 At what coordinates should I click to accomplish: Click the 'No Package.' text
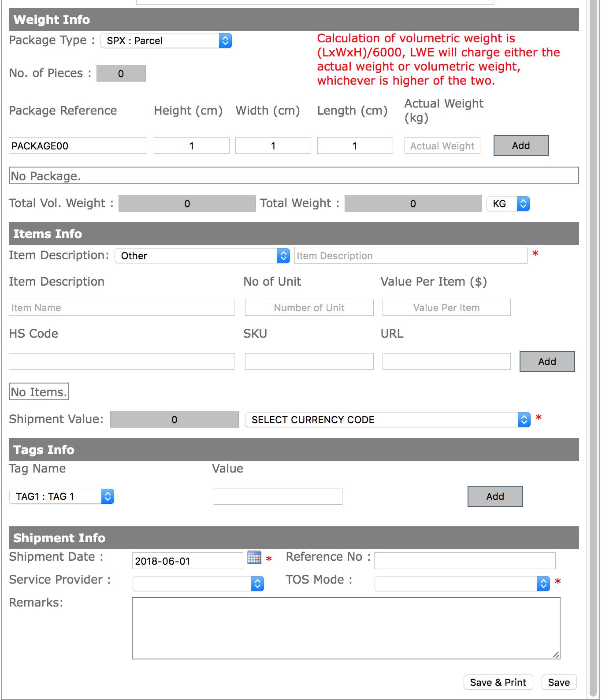click(x=46, y=176)
